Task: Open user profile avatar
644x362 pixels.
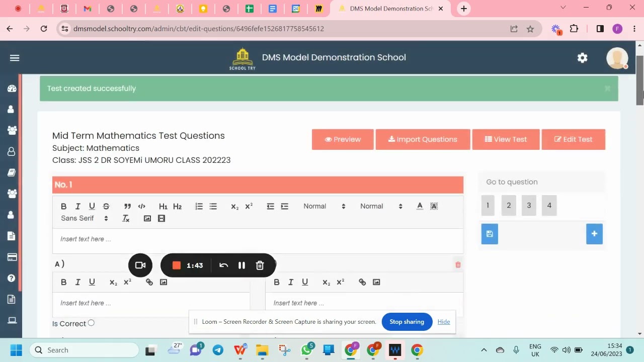Action: 617,58
